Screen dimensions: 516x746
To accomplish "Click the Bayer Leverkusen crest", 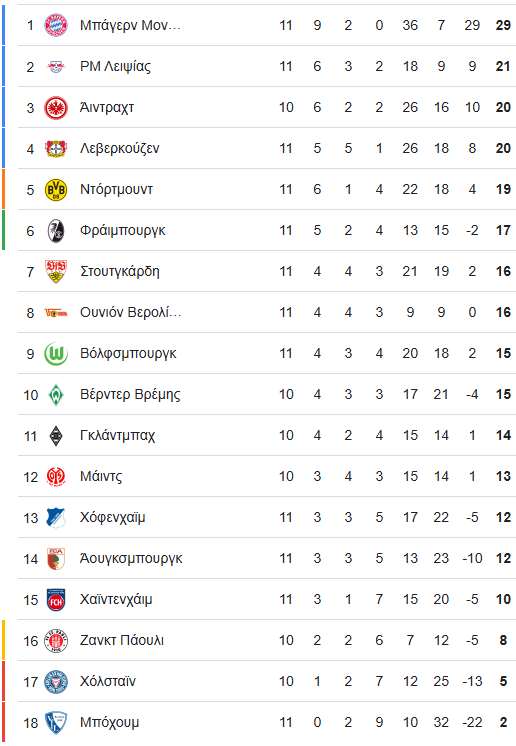I will tap(56, 148).
